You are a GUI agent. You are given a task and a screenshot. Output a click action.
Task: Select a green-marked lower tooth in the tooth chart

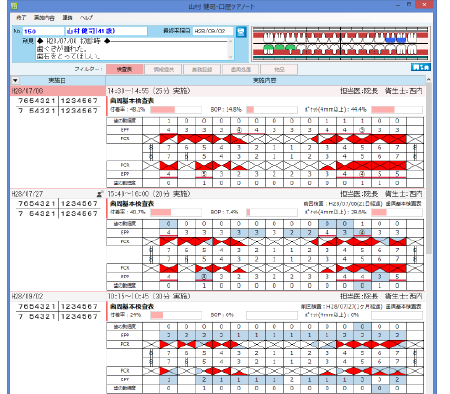click(x=268, y=49)
